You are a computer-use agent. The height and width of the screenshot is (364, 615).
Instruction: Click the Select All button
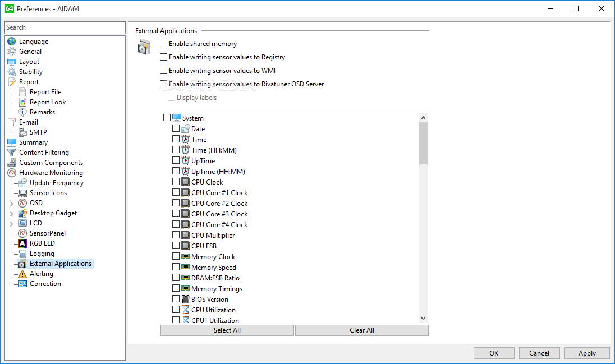click(x=227, y=330)
